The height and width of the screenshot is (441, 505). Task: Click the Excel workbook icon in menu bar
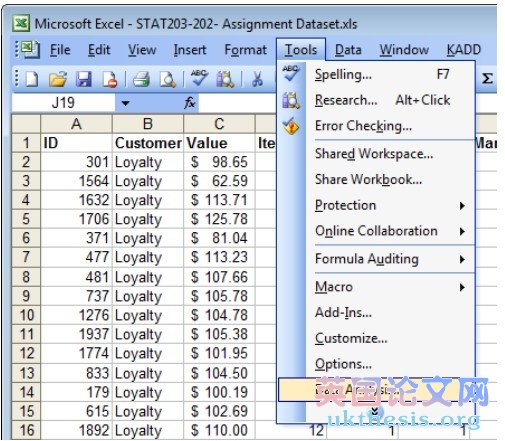(30, 50)
